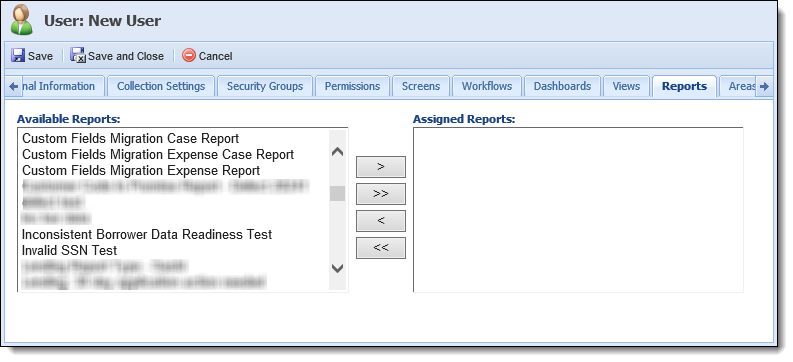Viewport: 793px width, 362px height.
Task: Open the Dashboards tab
Action: [562, 86]
